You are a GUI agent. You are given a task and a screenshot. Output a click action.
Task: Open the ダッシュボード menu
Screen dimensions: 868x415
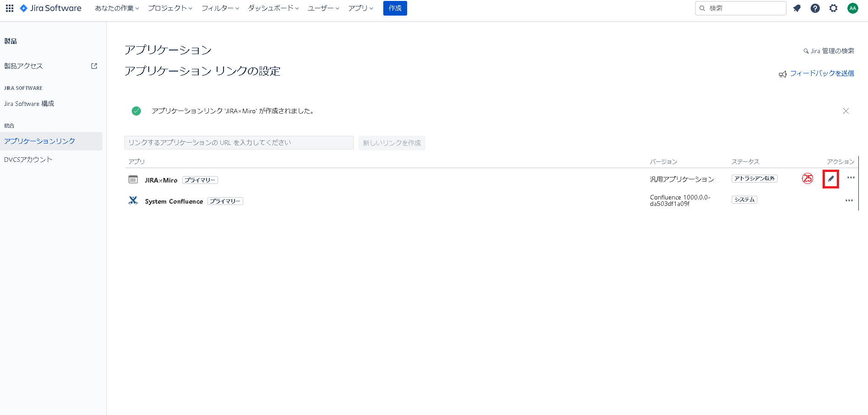273,8
